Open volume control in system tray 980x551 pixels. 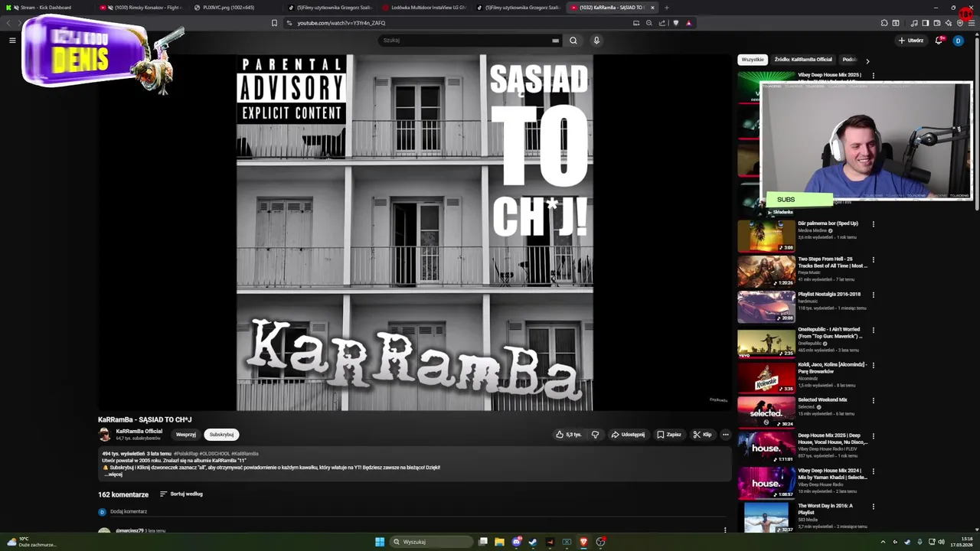tap(941, 542)
